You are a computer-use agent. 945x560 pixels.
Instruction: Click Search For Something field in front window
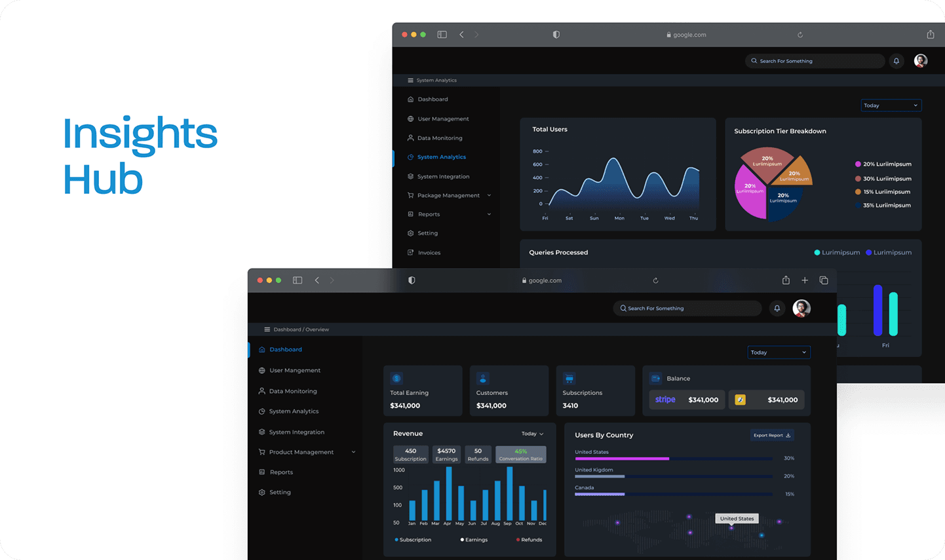click(x=687, y=308)
